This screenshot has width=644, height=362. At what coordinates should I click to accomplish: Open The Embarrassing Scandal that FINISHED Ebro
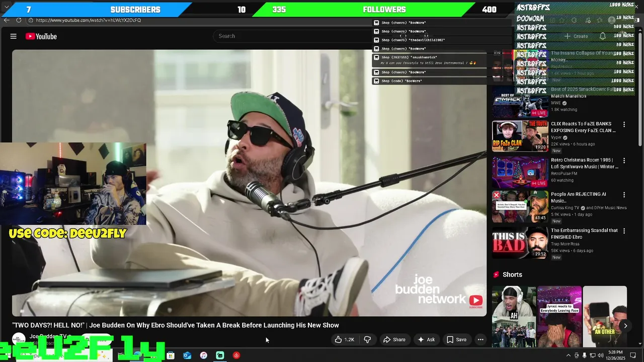coord(584,234)
